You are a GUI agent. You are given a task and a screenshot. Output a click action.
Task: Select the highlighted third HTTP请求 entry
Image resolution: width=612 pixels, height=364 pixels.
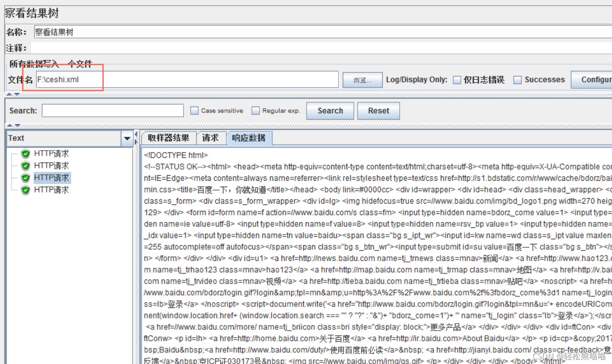[x=51, y=178]
